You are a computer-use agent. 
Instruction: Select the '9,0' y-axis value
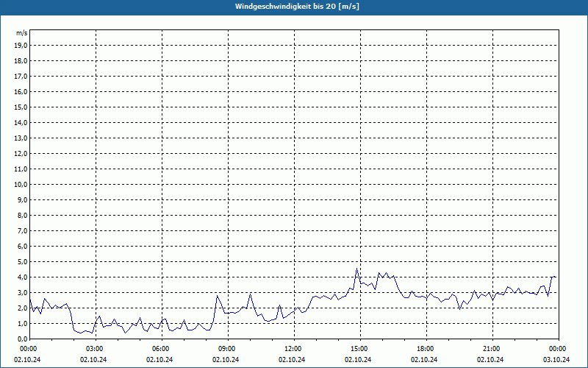coord(22,199)
